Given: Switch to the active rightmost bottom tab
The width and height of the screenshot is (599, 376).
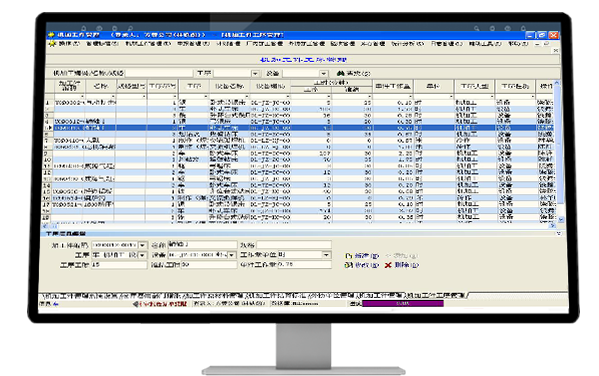Looking at the screenshot, I should point(435,295).
